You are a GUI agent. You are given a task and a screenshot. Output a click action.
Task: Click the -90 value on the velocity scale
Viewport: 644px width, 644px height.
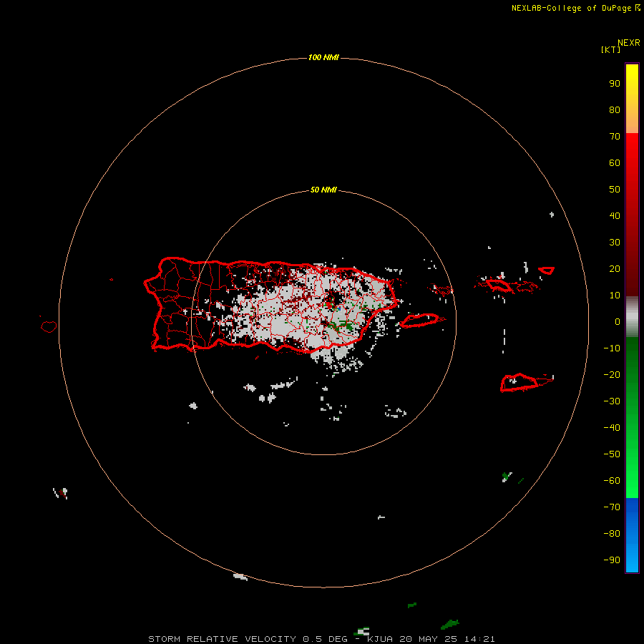tap(612, 560)
